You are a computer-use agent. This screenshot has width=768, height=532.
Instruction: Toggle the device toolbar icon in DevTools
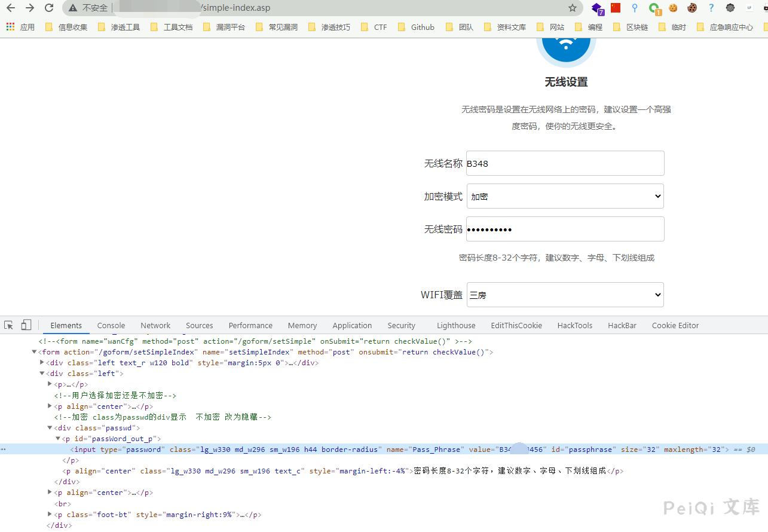coord(26,325)
